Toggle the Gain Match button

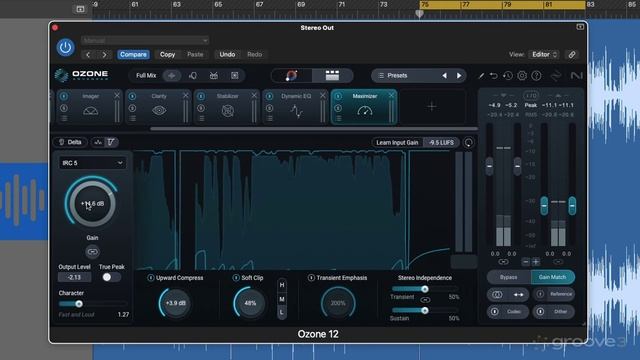click(x=553, y=277)
